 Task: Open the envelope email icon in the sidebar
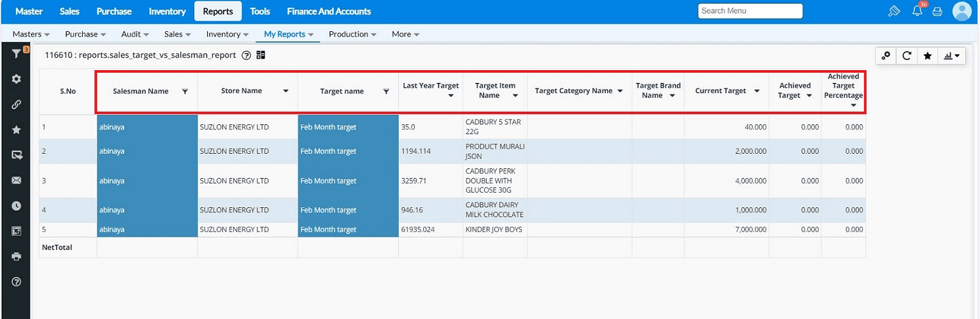pyautogui.click(x=17, y=181)
